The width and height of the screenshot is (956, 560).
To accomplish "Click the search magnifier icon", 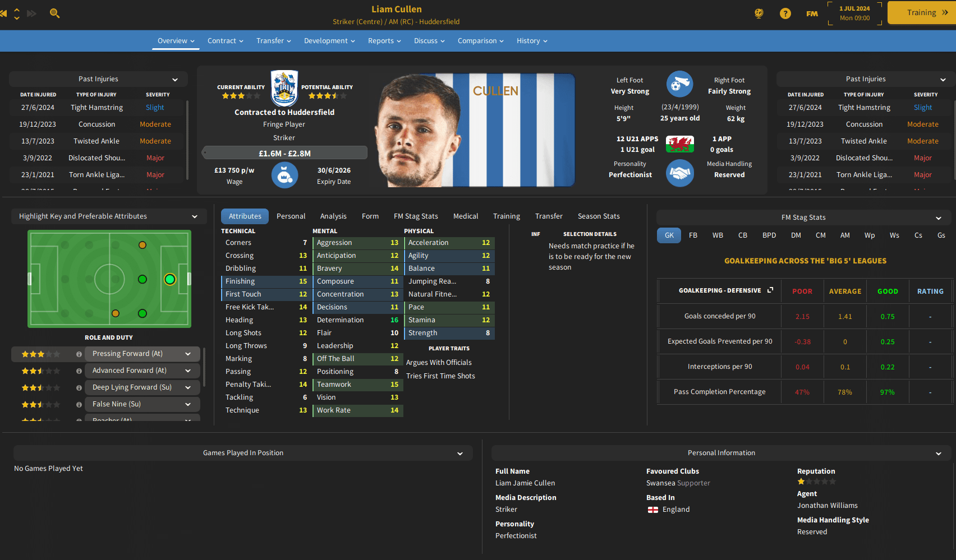I will (x=54, y=13).
